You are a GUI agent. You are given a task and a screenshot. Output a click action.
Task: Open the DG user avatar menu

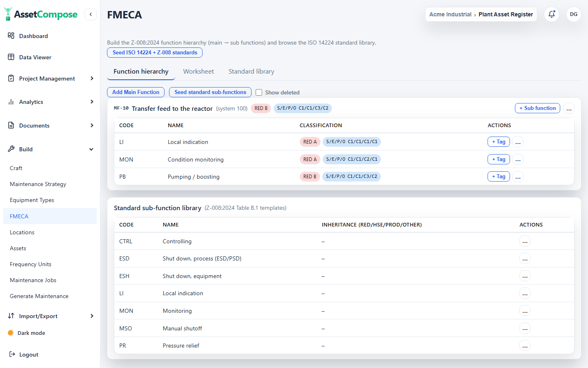(x=574, y=14)
